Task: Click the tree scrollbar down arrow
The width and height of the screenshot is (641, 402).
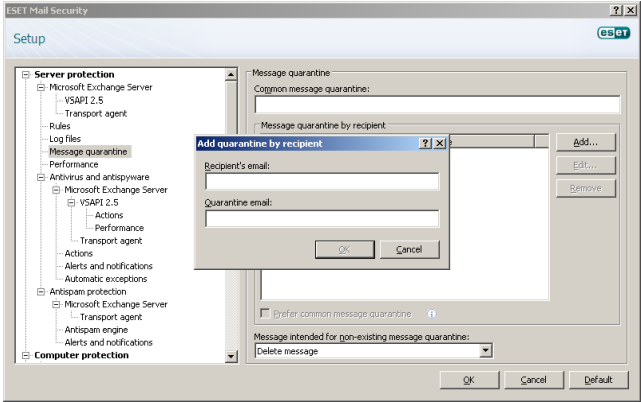Action: tap(231, 356)
